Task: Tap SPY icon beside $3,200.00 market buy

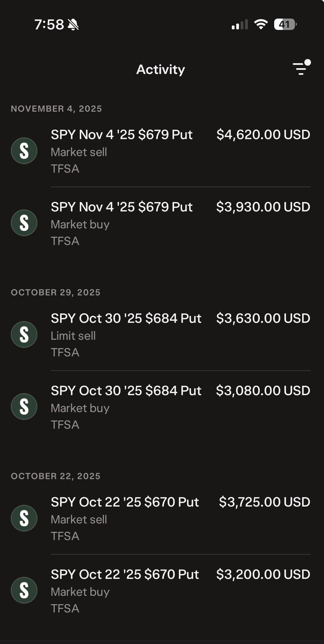Action: tap(24, 590)
